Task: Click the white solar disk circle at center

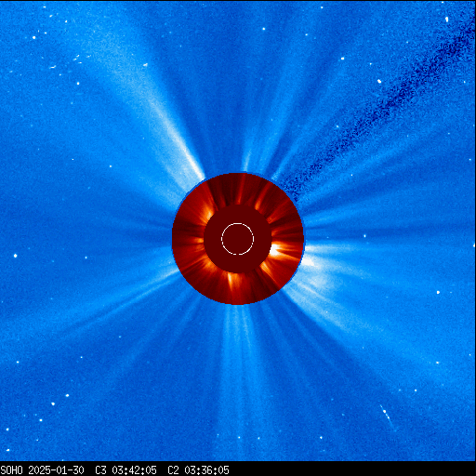Action: [x=237, y=239]
